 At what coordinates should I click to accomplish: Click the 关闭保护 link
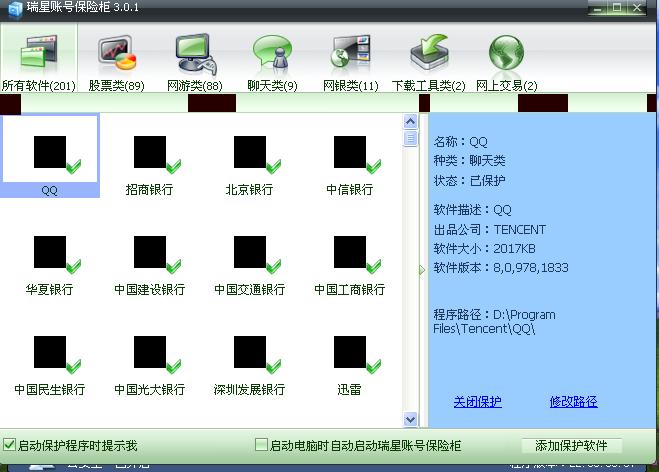pos(477,401)
